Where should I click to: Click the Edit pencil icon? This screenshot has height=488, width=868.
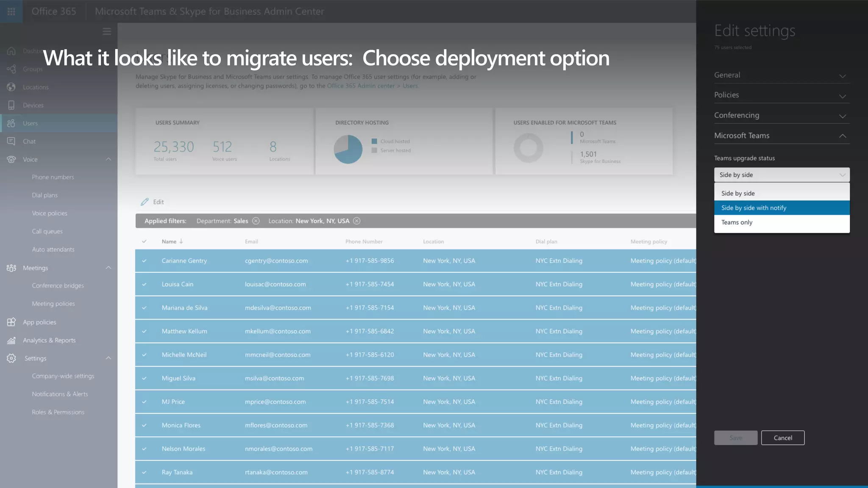[x=145, y=202]
